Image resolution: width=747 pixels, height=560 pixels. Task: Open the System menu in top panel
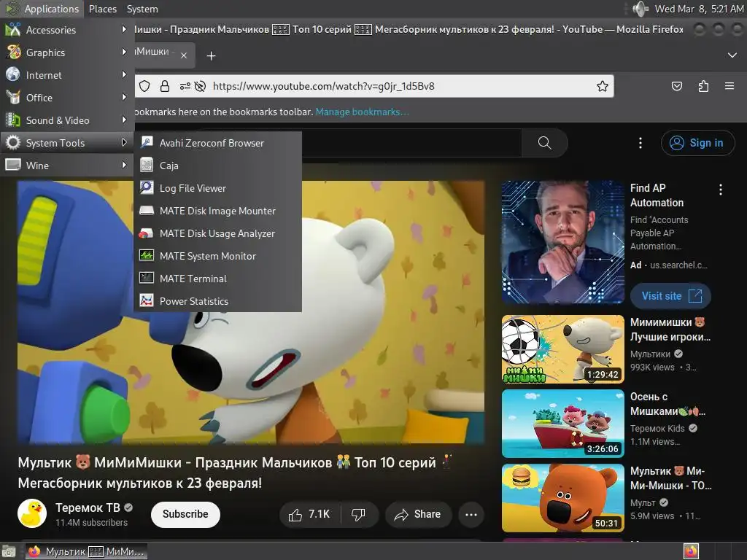pyautogui.click(x=142, y=9)
